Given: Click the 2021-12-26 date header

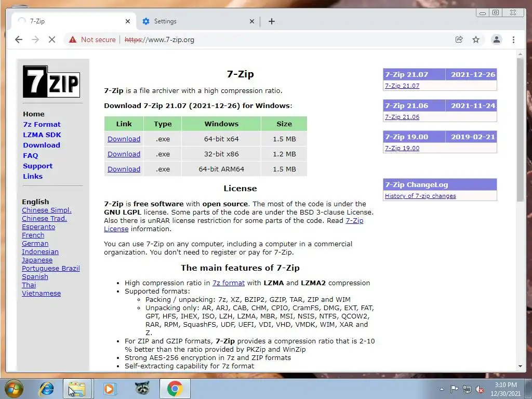Looking at the screenshot, I should 473,75.
